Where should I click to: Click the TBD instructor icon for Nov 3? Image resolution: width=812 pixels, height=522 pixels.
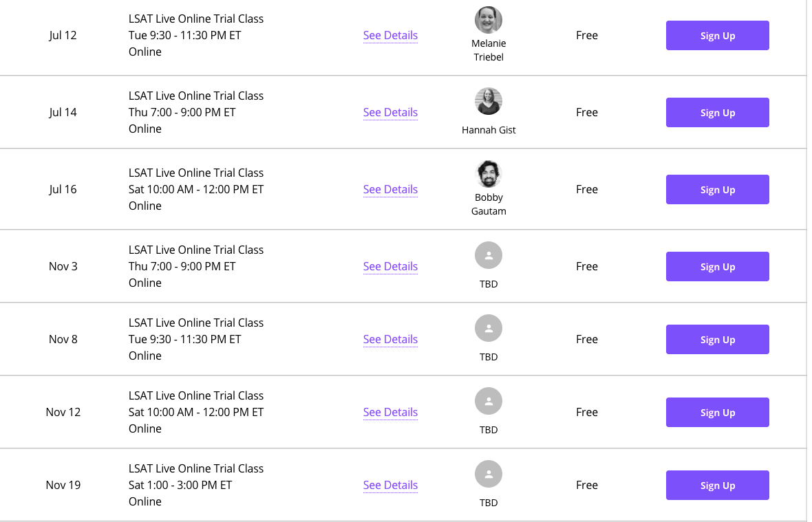tap(489, 255)
